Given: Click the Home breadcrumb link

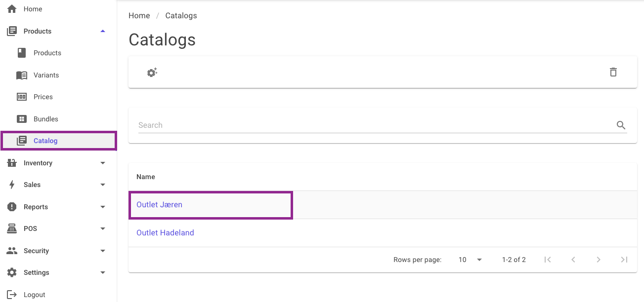Looking at the screenshot, I should [x=139, y=16].
